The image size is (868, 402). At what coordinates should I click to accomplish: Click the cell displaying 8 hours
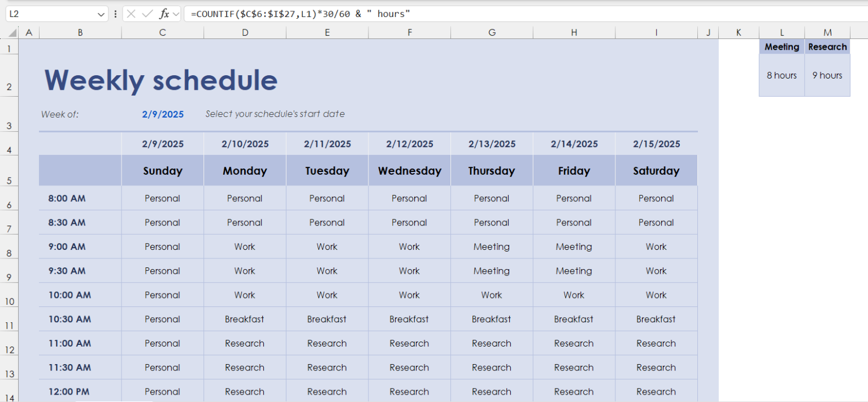point(782,75)
